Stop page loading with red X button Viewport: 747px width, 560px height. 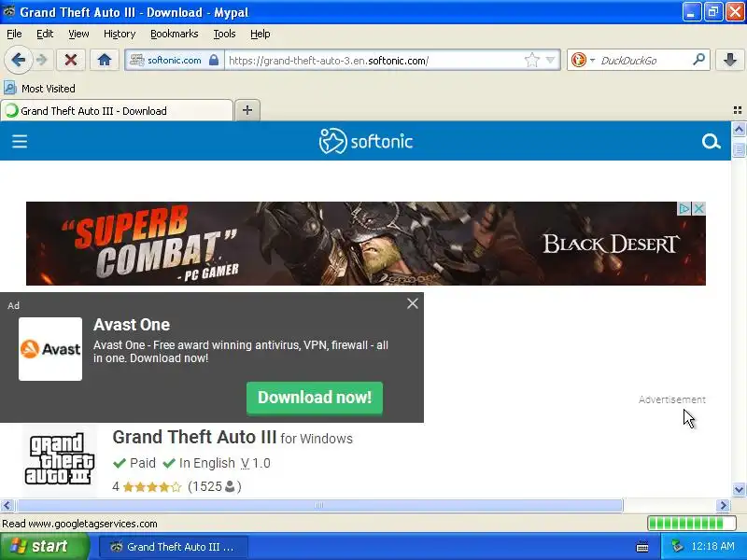click(x=71, y=60)
